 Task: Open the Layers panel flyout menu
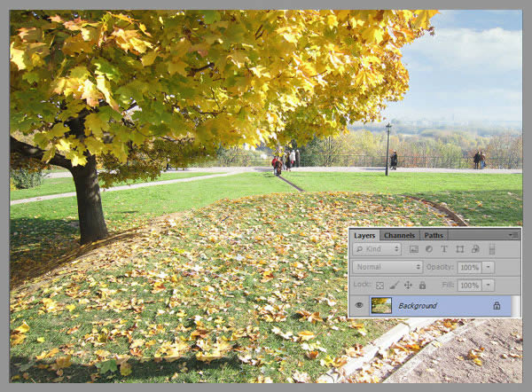click(x=514, y=235)
